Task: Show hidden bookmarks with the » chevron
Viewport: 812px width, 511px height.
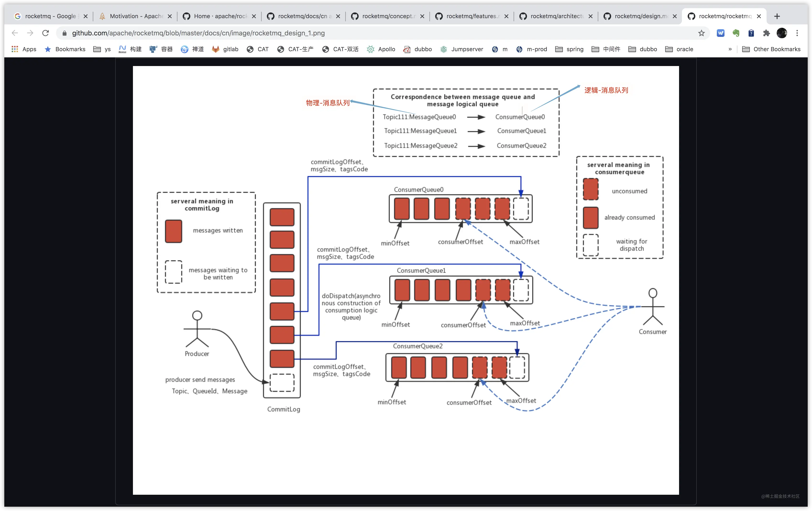Action: click(x=730, y=49)
